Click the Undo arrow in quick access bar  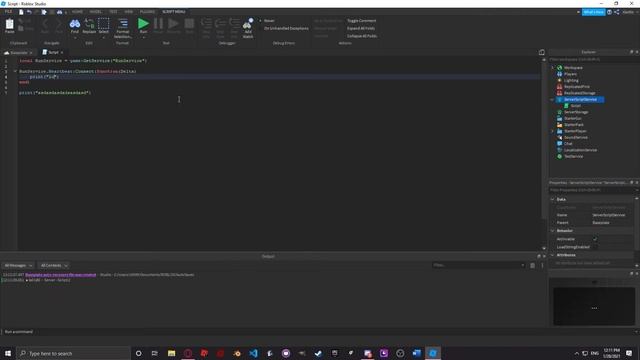29,12
